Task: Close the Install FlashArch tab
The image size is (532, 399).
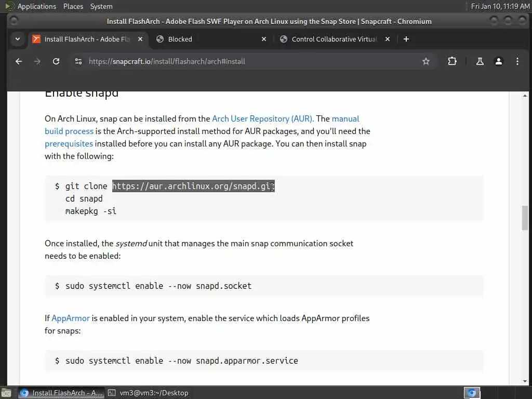Action: point(140,39)
